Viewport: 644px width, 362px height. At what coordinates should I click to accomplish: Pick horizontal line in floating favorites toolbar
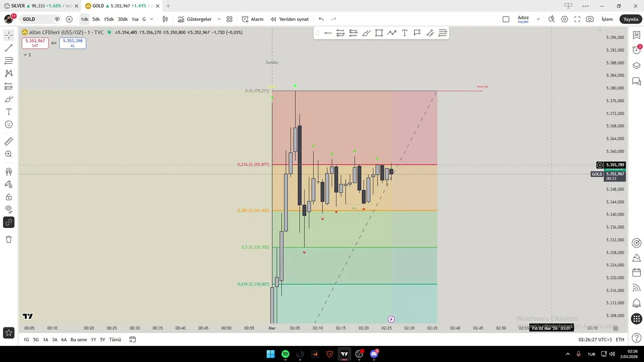328,33
